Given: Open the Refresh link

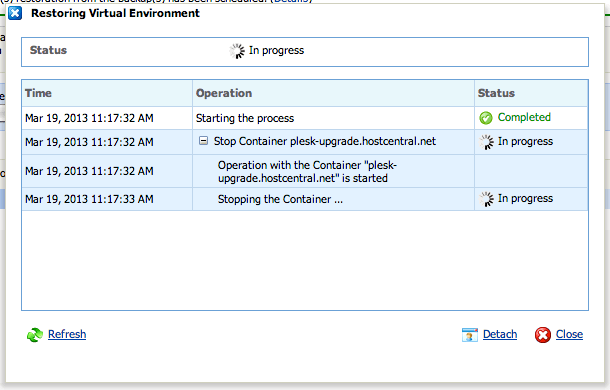Looking at the screenshot, I should (67, 334).
